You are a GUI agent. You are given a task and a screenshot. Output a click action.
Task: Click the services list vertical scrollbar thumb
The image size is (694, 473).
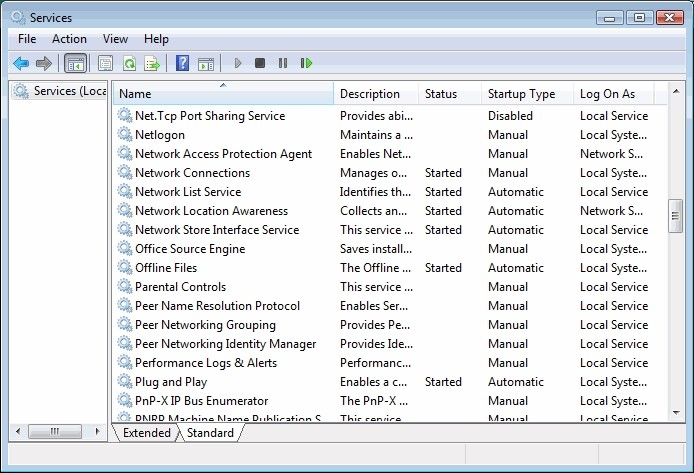click(675, 216)
